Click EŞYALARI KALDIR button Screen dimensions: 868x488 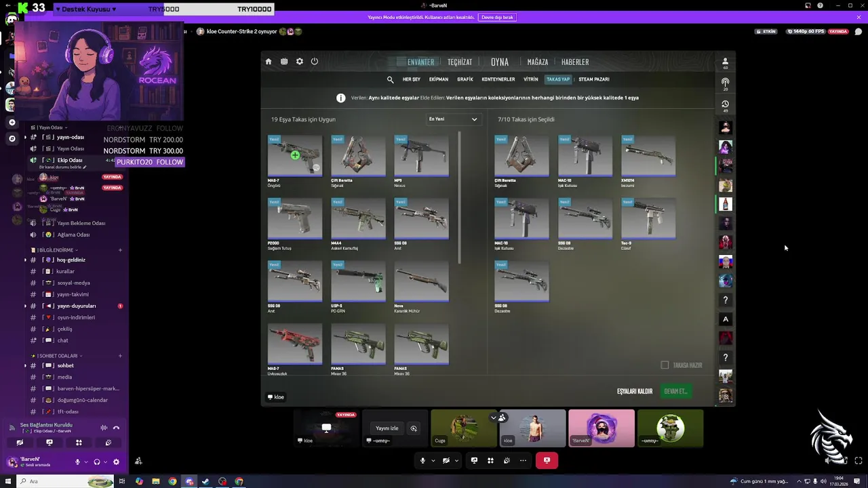tap(635, 391)
